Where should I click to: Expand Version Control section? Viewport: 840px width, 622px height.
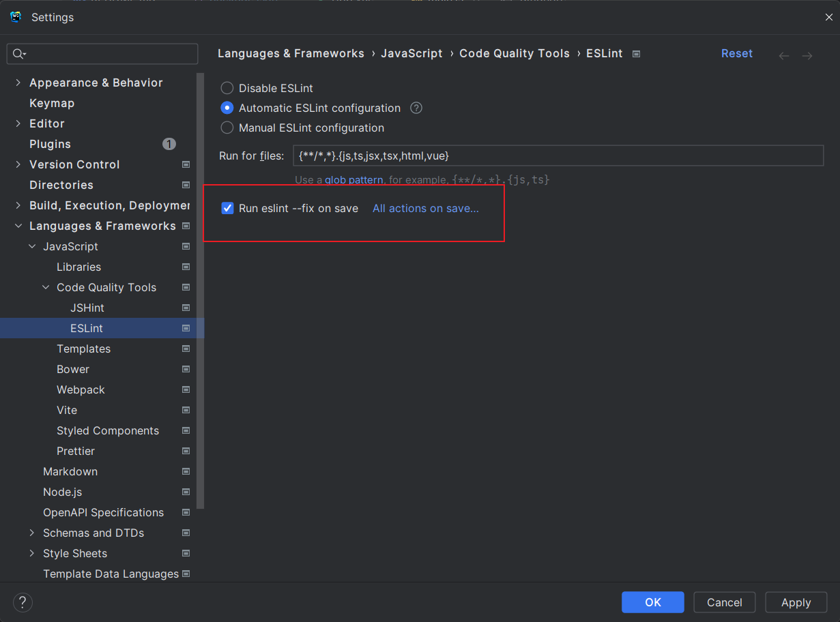click(18, 164)
